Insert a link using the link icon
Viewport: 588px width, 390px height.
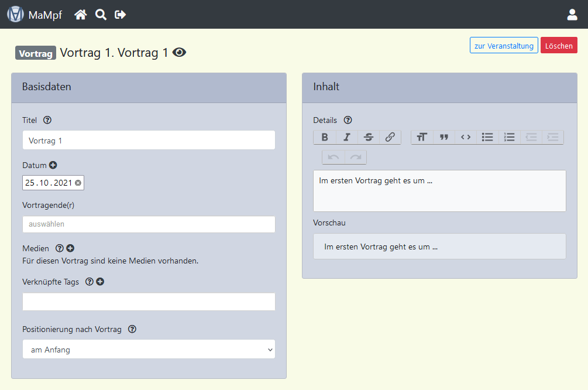(390, 137)
